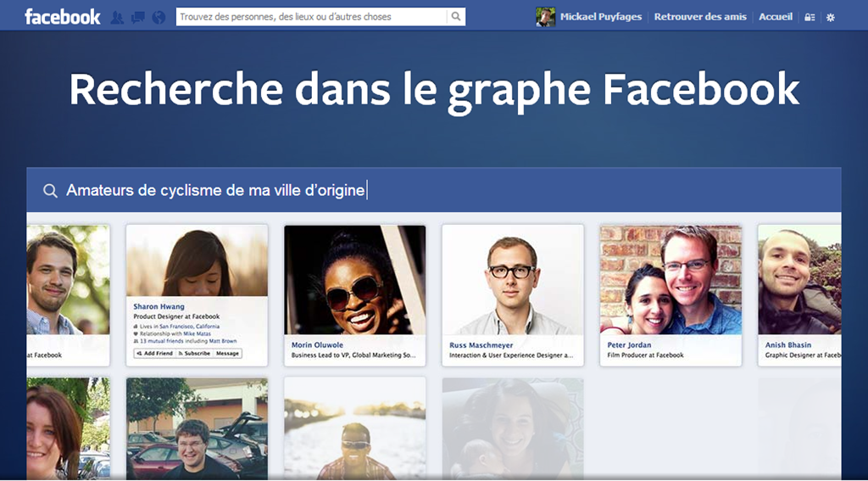Send Message to Sharon Hwang
Screen dimensions: 868x481
227,354
